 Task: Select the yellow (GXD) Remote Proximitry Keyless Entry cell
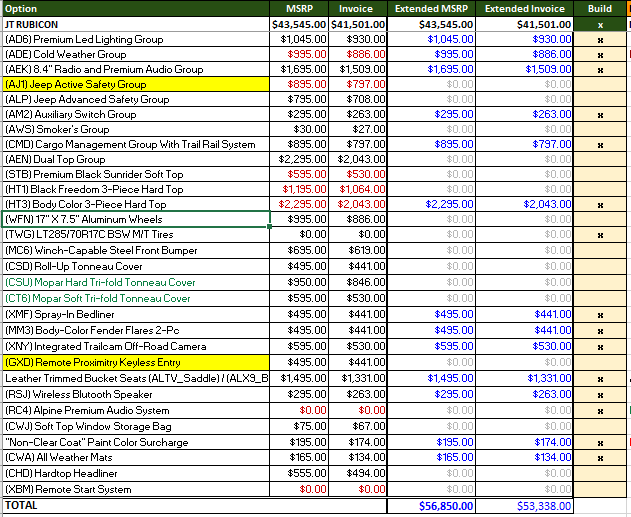[136, 363]
